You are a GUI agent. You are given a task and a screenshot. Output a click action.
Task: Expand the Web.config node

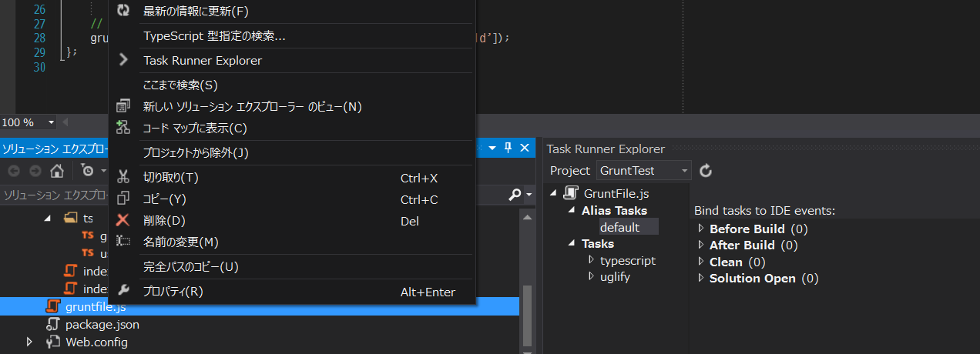click(x=30, y=342)
